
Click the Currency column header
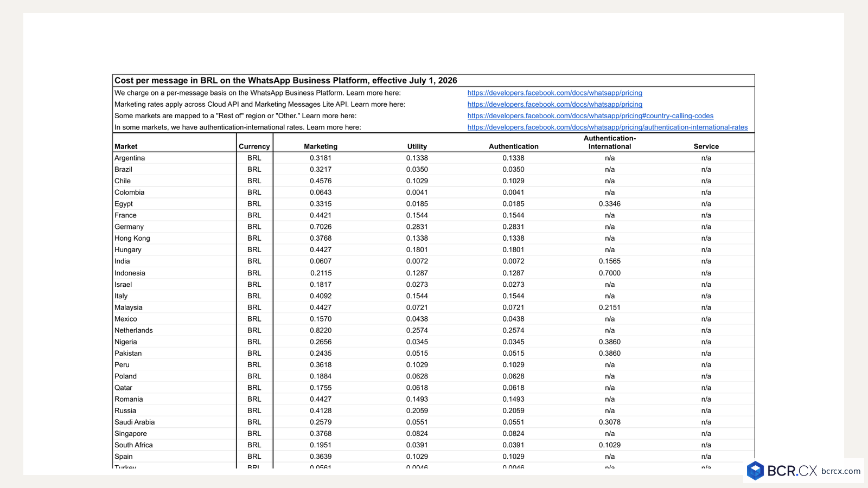254,146
